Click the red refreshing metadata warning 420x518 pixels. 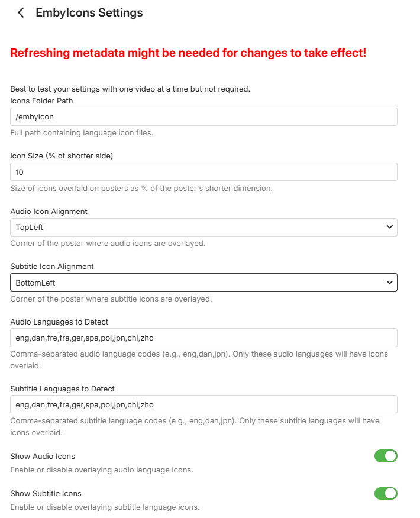tap(188, 53)
